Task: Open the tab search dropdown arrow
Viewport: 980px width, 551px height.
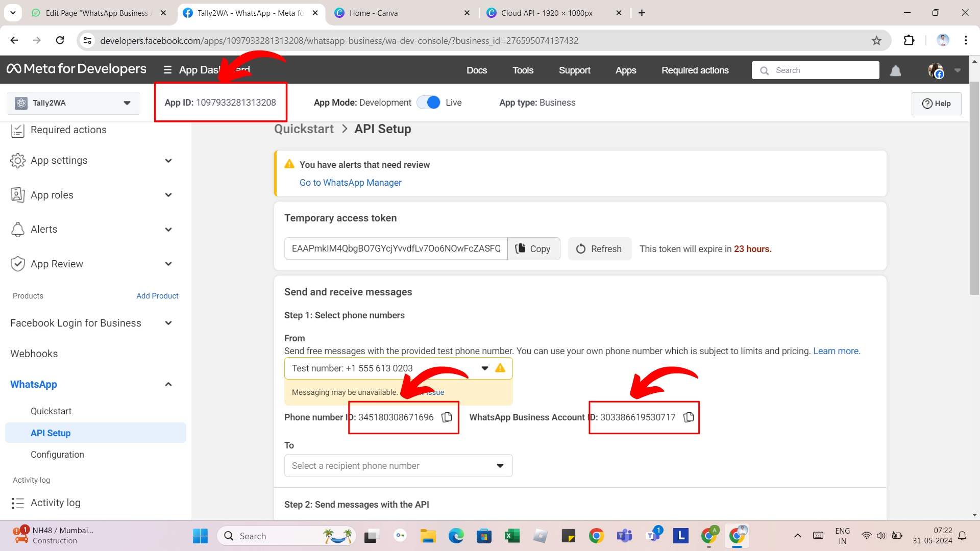Action: tap(13, 13)
